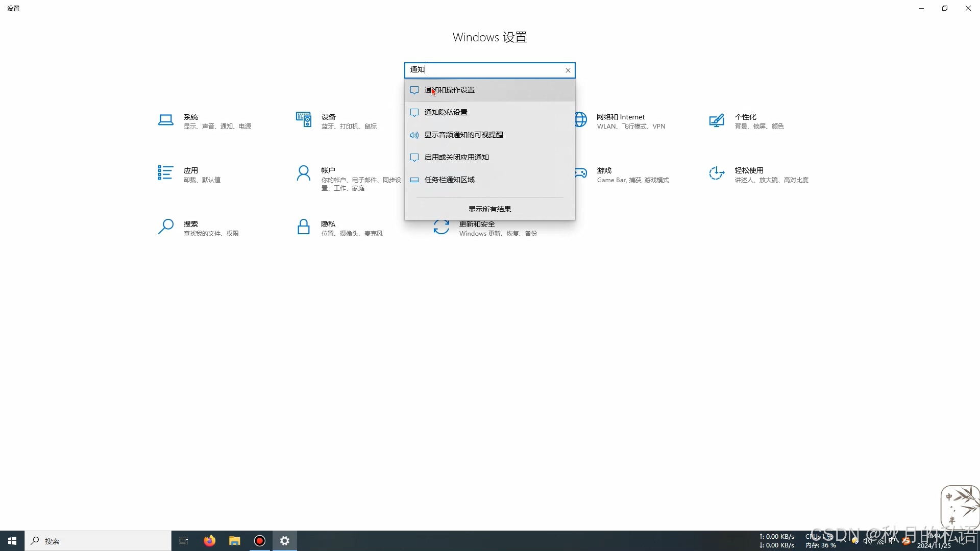Choose 启用或关闭应用通知 suggestion
This screenshot has width=980, height=551.
pyautogui.click(x=456, y=157)
